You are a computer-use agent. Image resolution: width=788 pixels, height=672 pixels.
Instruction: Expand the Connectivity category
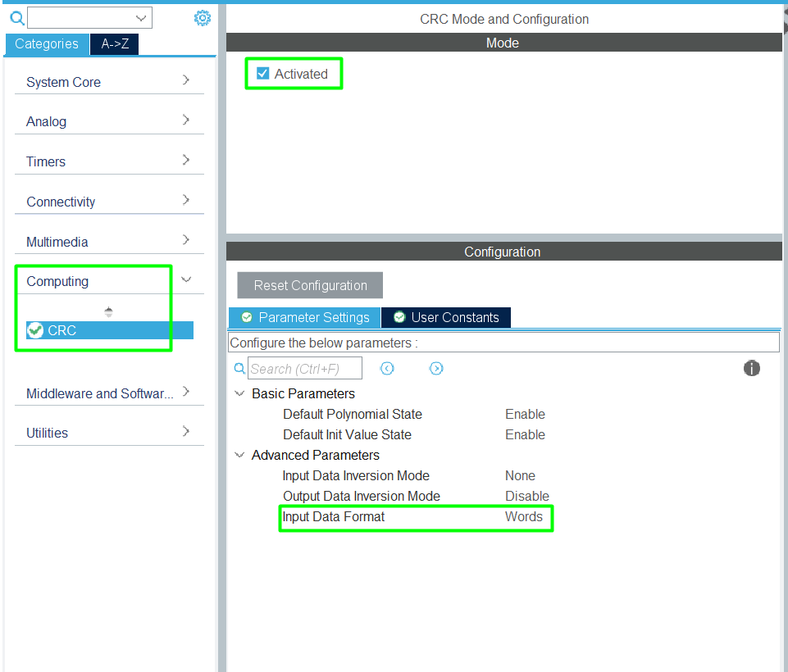pyautogui.click(x=186, y=200)
